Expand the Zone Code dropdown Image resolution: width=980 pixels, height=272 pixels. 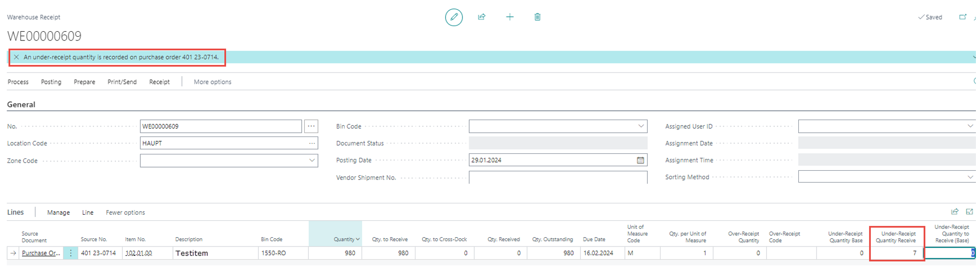(311, 161)
